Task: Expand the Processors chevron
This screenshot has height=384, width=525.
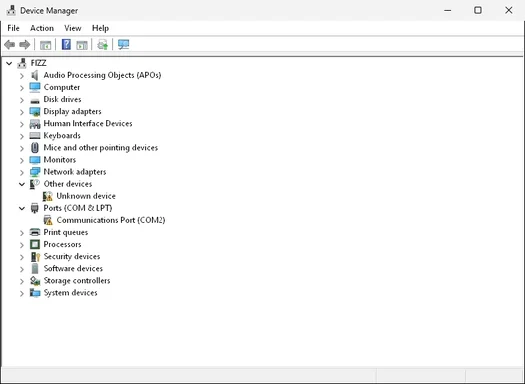Action: coord(22,245)
